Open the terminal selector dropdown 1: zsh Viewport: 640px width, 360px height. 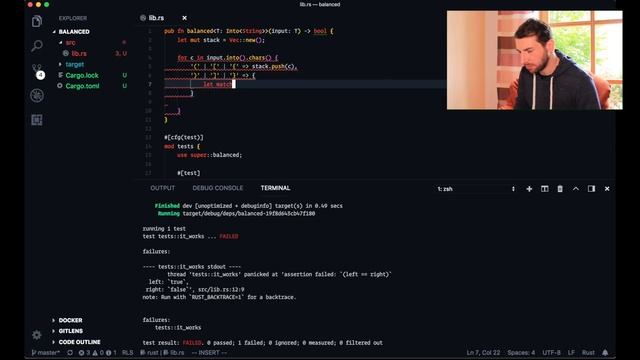click(x=476, y=189)
